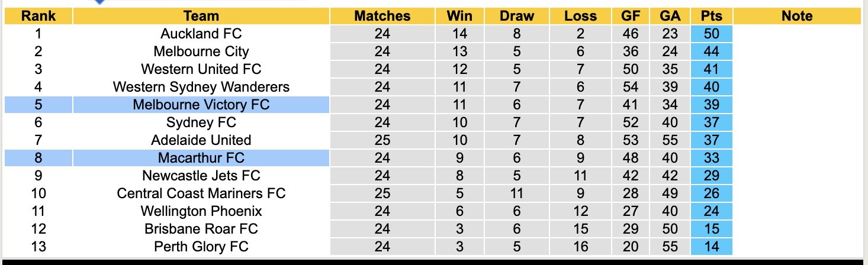This screenshot has width=868, height=265.
Task: Click the Pts column header
Action: (x=712, y=16)
